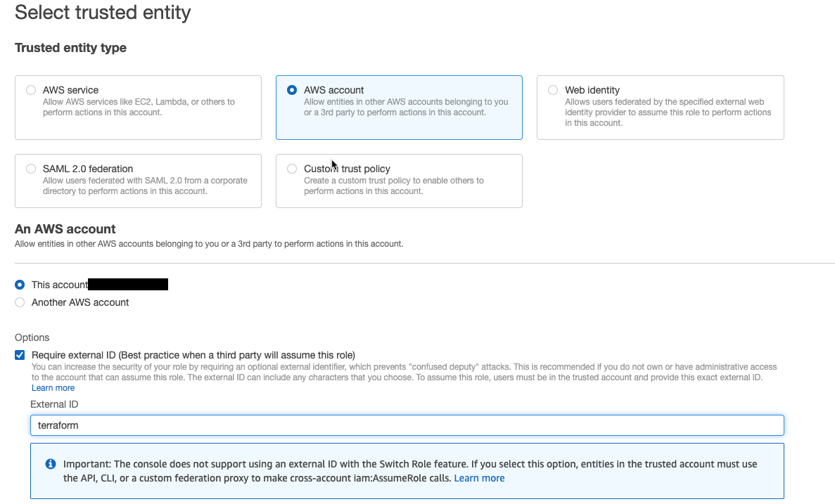Click the Another AWS account label
This screenshot has width=835, height=504.
coord(80,302)
